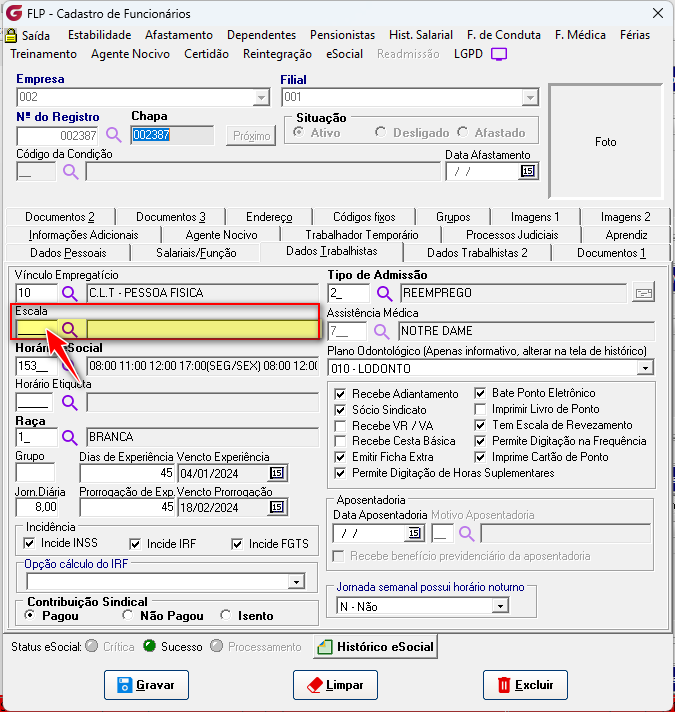The height and width of the screenshot is (712, 675).
Task: Open Histórico eSocial button
Action: pyautogui.click(x=375, y=647)
